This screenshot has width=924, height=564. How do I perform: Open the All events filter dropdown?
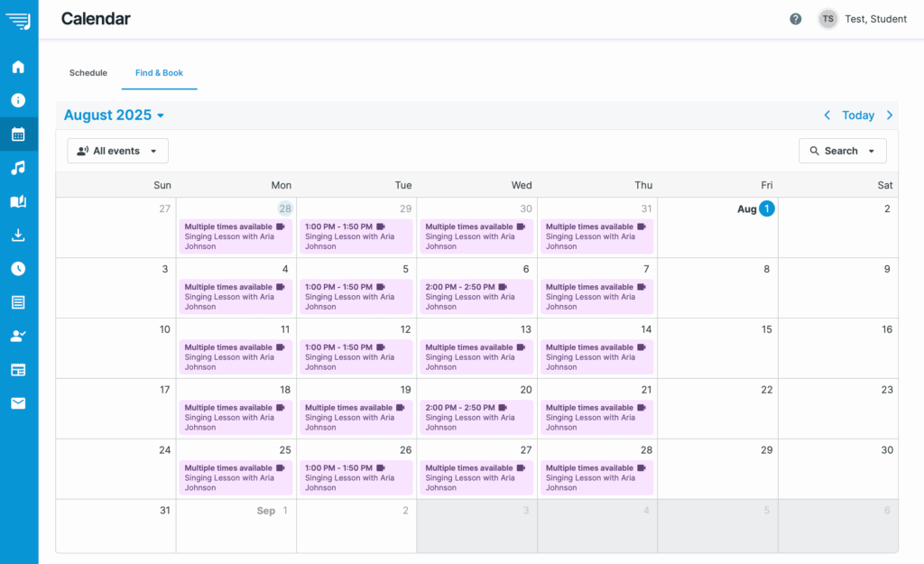coord(117,151)
